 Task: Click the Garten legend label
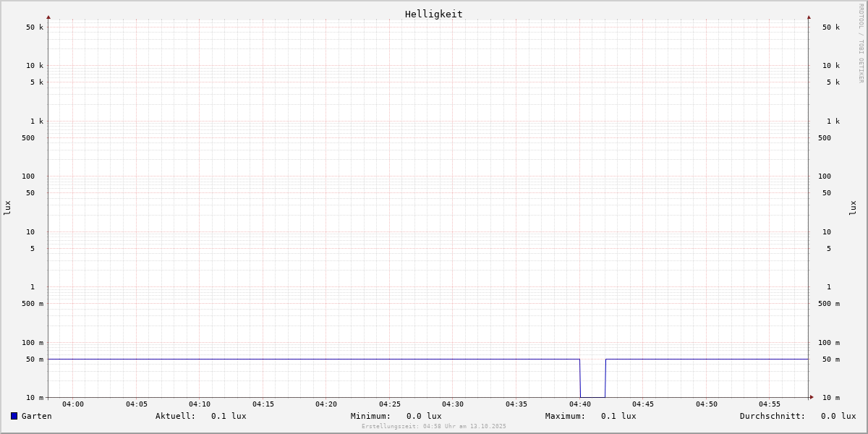[x=36, y=416]
